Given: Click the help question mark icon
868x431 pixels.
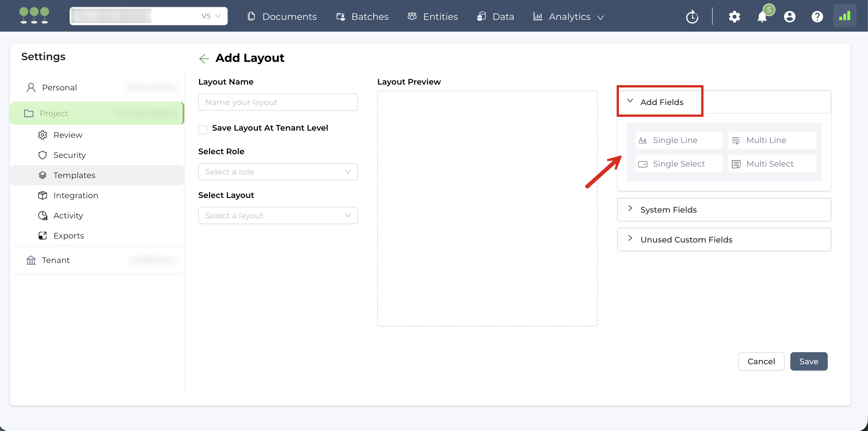Looking at the screenshot, I should tap(817, 16).
